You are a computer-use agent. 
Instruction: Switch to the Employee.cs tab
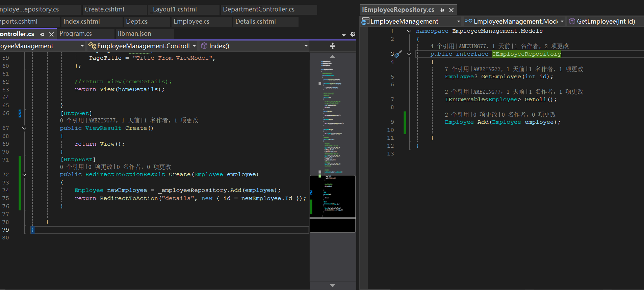point(201,22)
